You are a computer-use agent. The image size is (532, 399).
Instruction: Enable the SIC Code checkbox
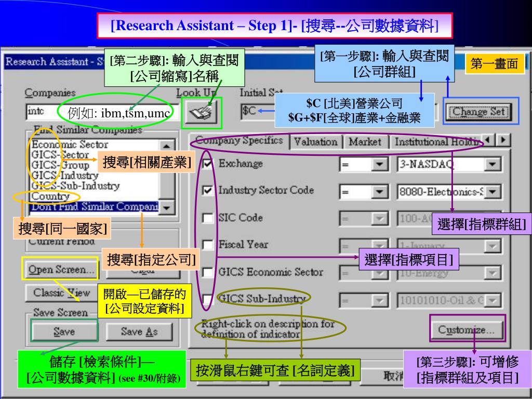[207, 218]
